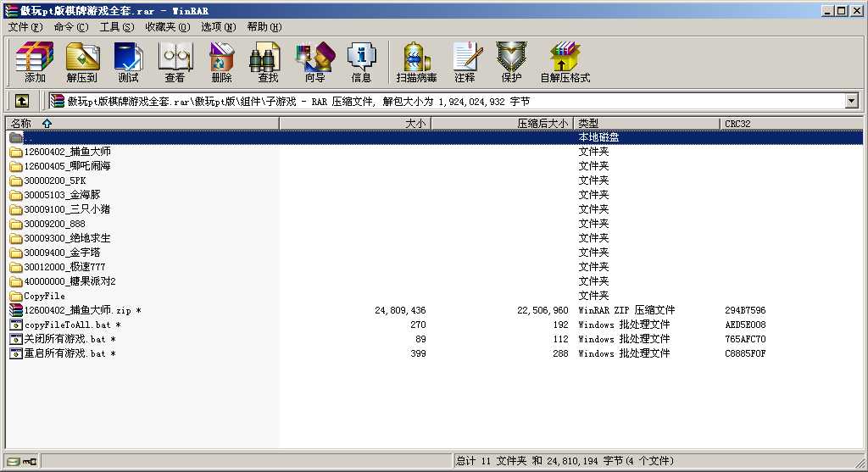Click the 本地磁盘 type cell

click(598, 137)
